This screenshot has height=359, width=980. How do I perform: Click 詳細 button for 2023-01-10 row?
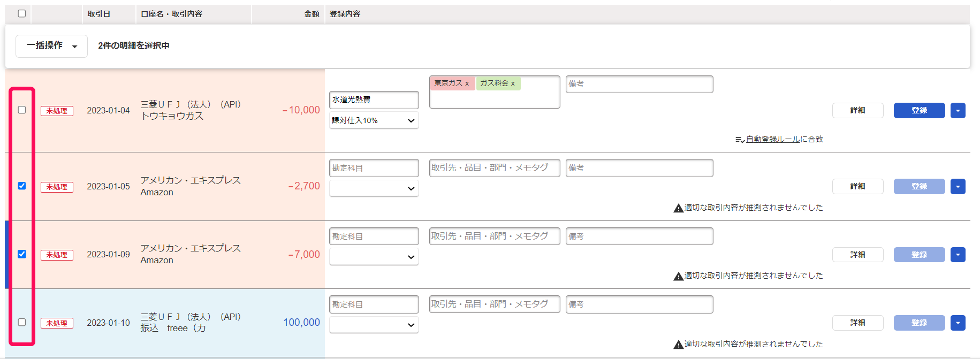coord(857,323)
